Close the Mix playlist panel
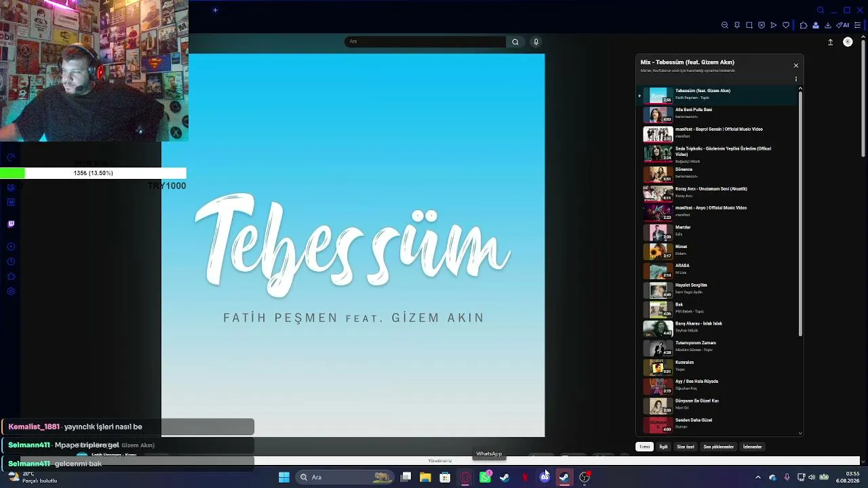The image size is (868, 488). (796, 66)
